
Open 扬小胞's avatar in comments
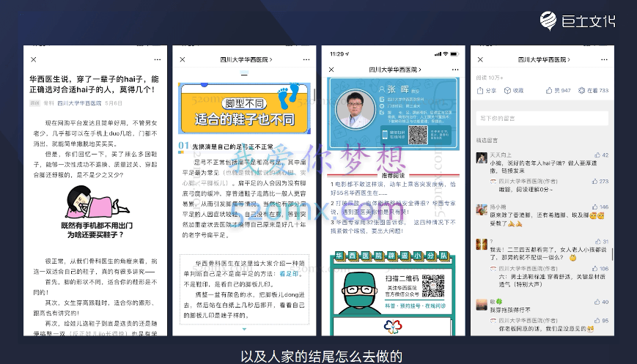tap(482, 209)
